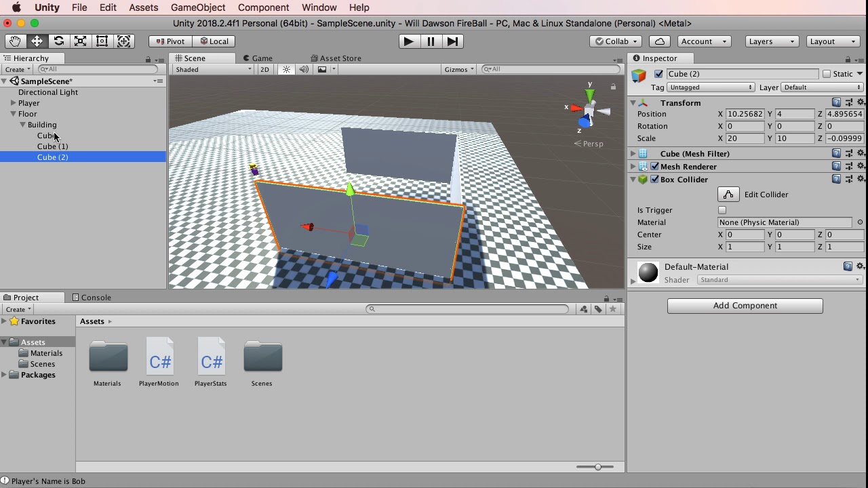Screen dimensions: 868x488
Task: Open the Materials folder thumbnail
Action: tap(108, 357)
